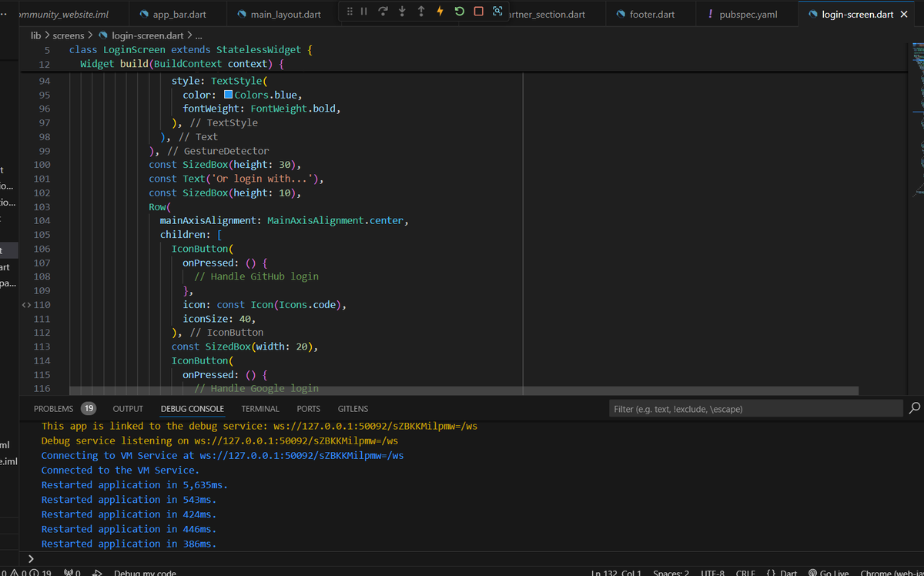The image size is (924, 576).
Task: Click line number 103 in the gutter
Action: [44, 207]
